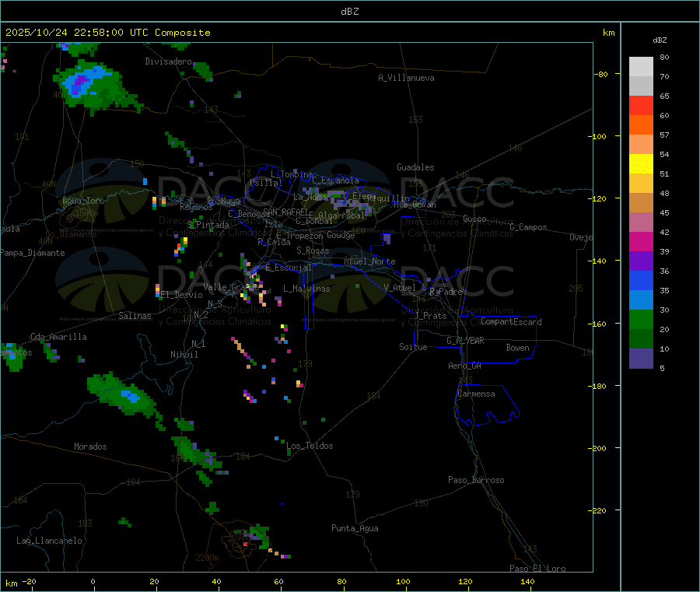Click the Guico label
Image resolution: width=700 pixels, height=592 pixels.
coord(474,219)
